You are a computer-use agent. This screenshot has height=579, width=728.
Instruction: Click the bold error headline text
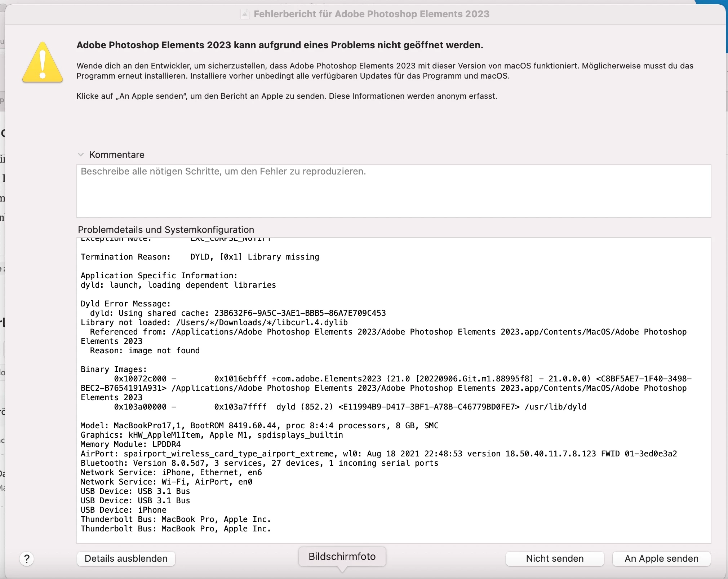280,45
